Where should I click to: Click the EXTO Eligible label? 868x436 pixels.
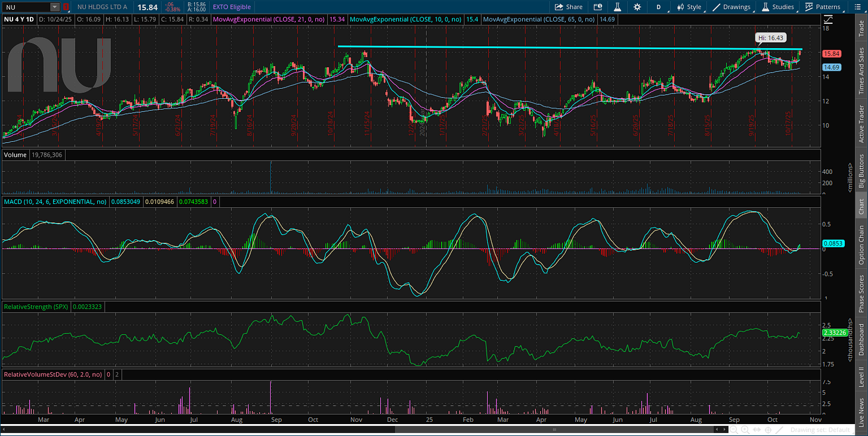coord(232,7)
